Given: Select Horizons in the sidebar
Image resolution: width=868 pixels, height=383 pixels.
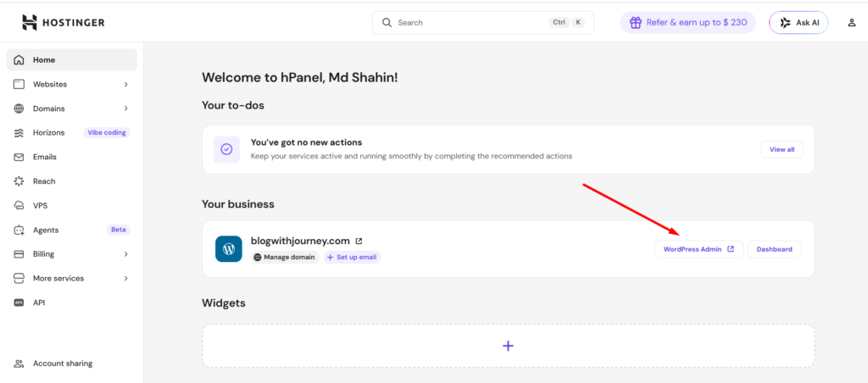Looking at the screenshot, I should click(x=51, y=133).
